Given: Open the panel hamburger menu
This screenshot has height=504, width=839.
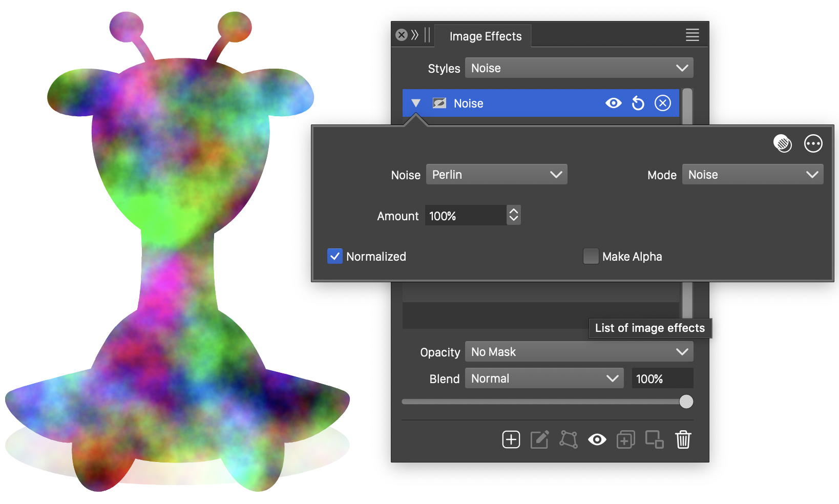Looking at the screenshot, I should [x=692, y=35].
